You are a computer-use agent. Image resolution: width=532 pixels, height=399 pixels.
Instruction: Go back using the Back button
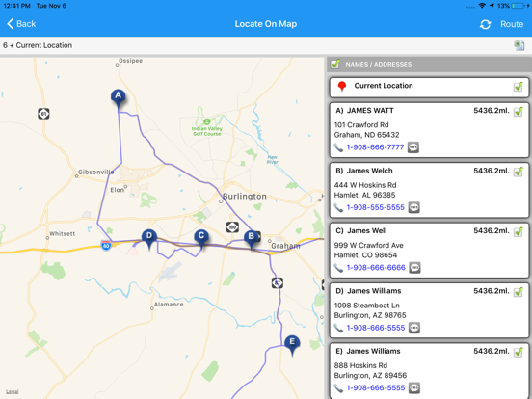click(21, 24)
